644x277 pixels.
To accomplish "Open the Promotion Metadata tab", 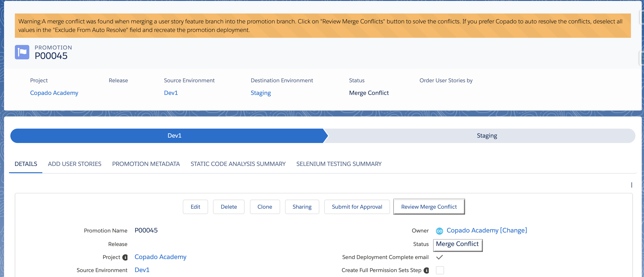I will point(146,164).
